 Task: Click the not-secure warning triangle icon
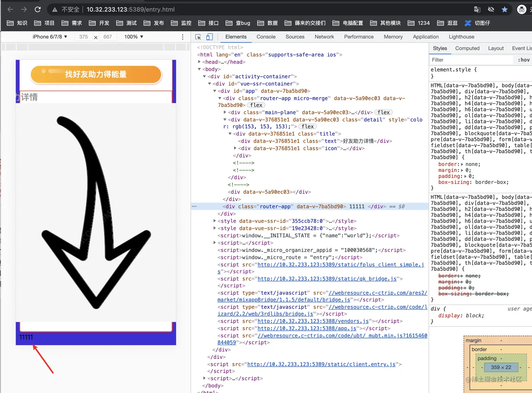55,10
